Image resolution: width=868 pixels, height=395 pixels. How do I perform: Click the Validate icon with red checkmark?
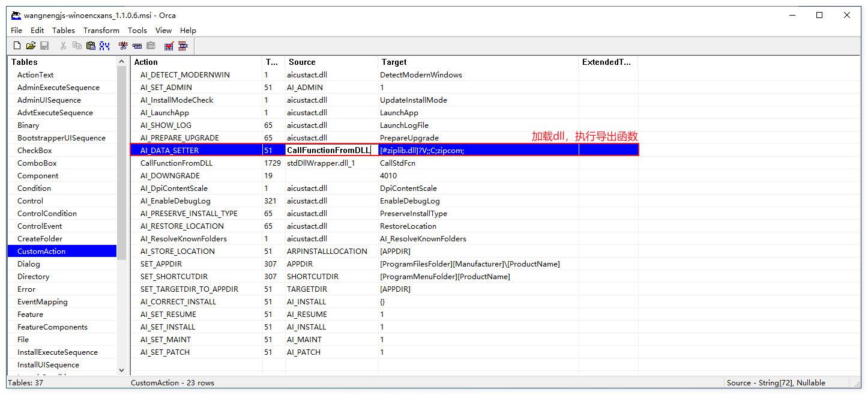[x=169, y=46]
